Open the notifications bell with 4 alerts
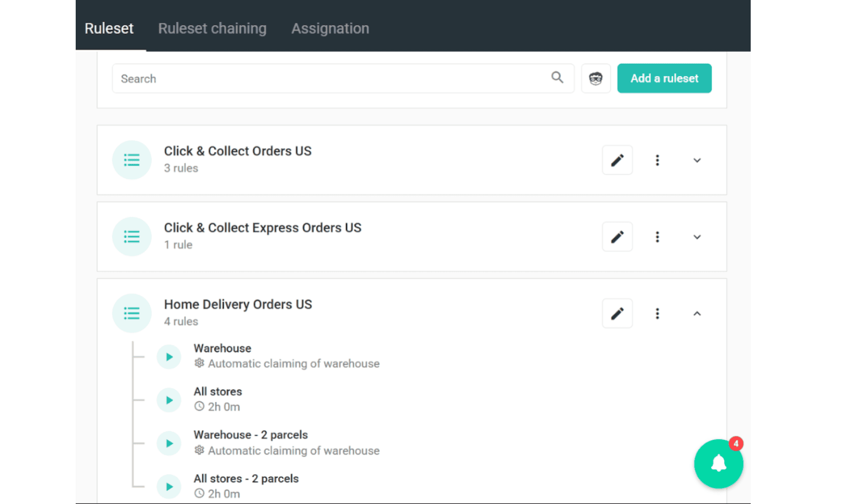The image size is (854, 504). pos(718,464)
